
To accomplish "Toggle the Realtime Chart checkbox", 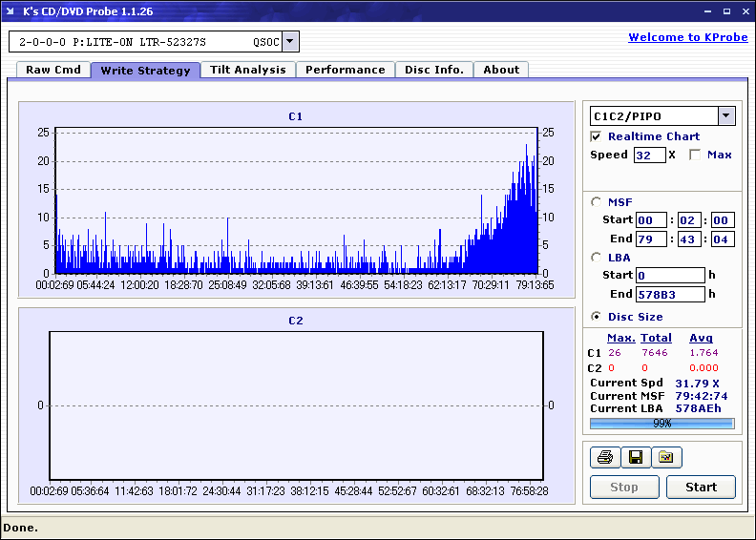I will point(597,136).
